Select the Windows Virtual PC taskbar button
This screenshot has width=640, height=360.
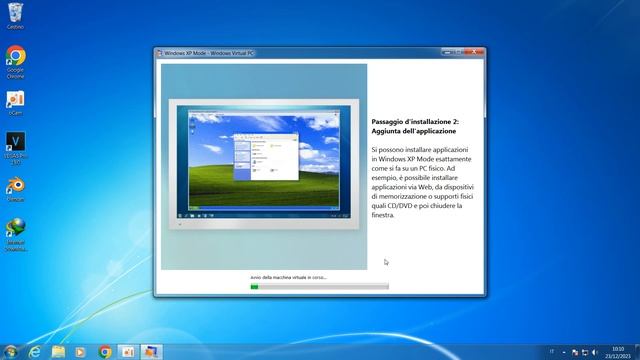(x=151, y=352)
